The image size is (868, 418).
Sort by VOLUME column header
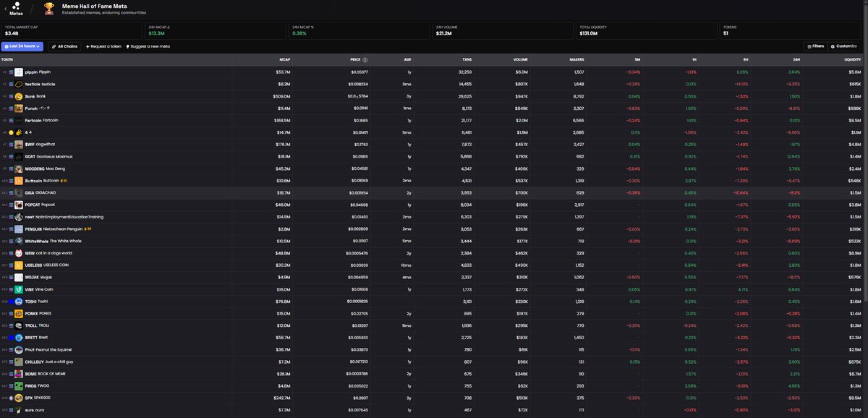[520, 60]
